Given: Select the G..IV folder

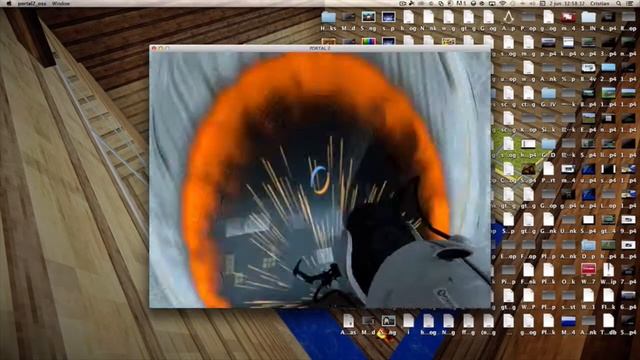Looking at the screenshot, I should coord(548,97).
